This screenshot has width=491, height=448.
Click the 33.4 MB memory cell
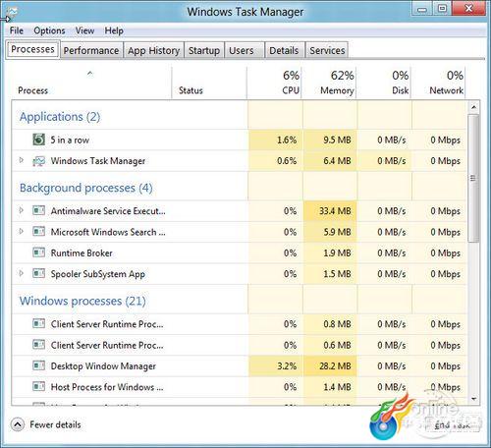(330, 210)
